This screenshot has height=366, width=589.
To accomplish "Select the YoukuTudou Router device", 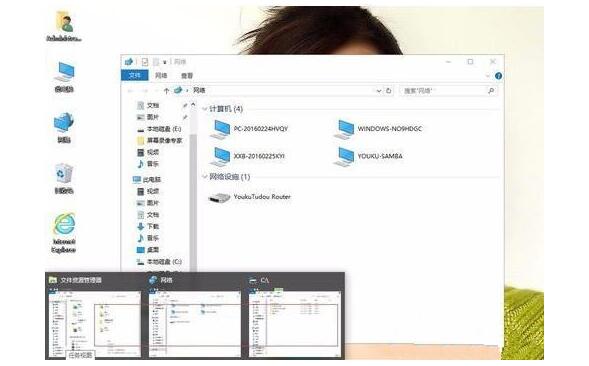I will coord(250,197).
